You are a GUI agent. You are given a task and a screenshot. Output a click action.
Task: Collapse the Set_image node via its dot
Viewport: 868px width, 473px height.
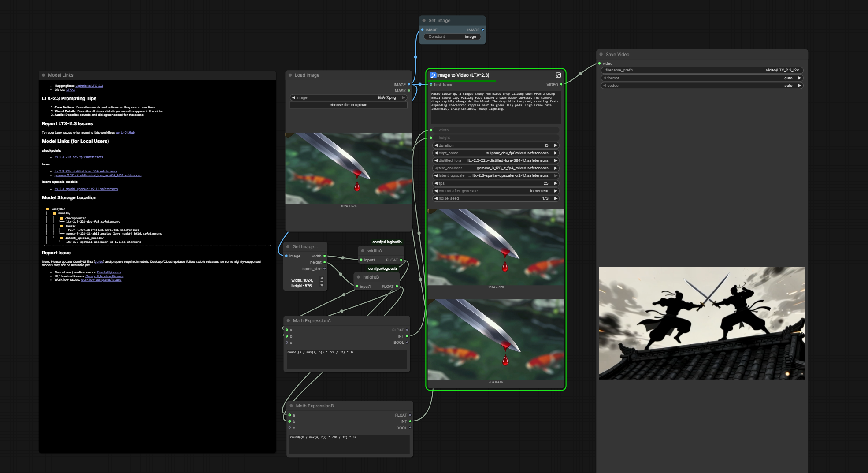coord(424,20)
